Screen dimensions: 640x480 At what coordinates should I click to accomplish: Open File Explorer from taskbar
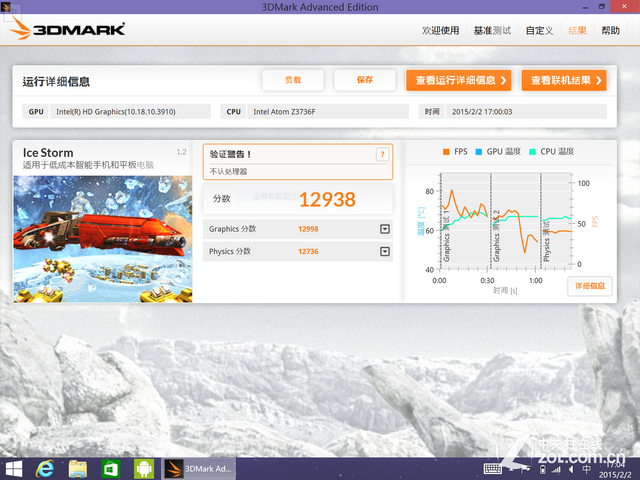[78, 469]
